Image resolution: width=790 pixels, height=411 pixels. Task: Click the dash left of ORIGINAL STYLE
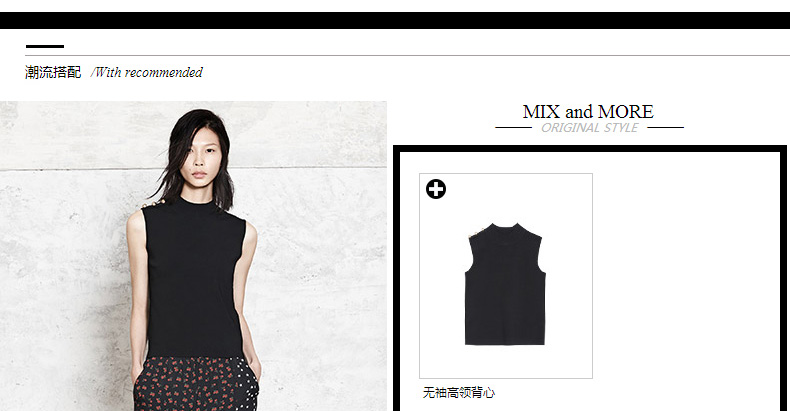pos(513,128)
